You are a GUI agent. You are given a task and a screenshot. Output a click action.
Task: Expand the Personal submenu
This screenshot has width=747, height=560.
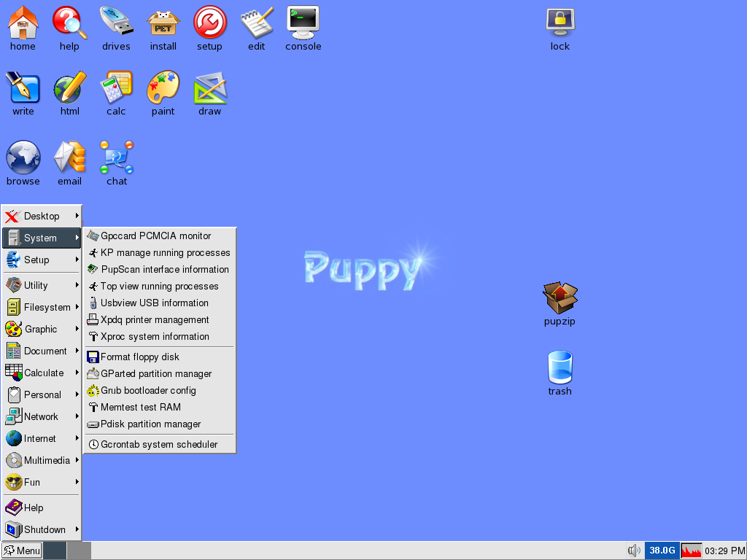click(x=42, y=394)
